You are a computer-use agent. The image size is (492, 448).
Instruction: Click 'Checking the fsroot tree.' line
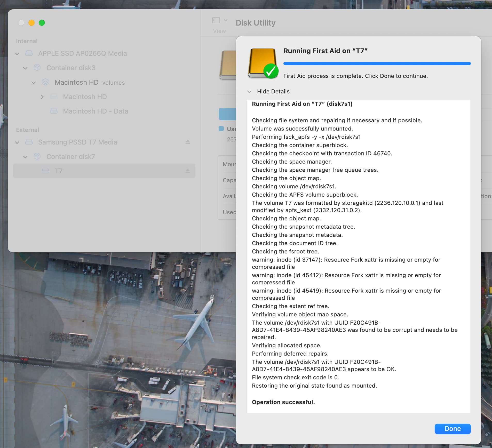click(x=285, y=251)
